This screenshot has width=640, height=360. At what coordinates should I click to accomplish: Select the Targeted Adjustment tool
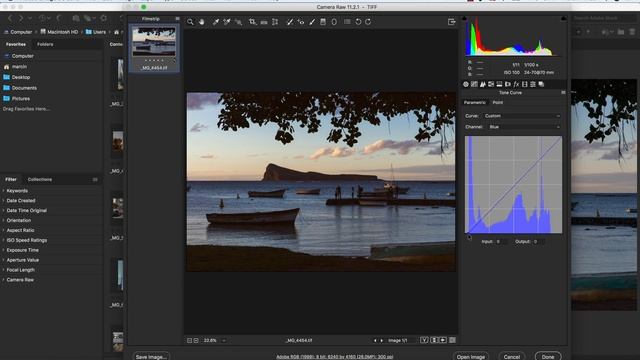(238, 22)
